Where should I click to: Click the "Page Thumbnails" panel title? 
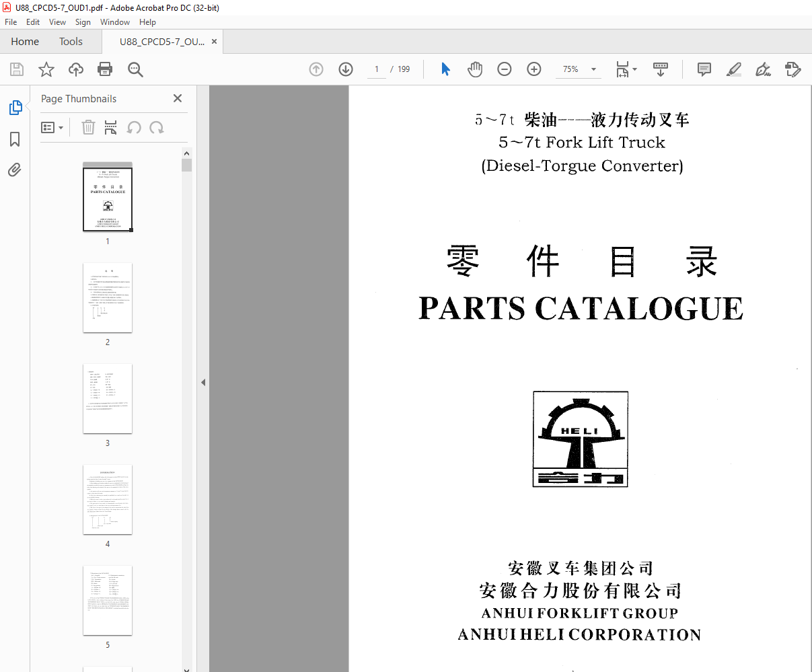pyautogui.click(x=79, y=99)
